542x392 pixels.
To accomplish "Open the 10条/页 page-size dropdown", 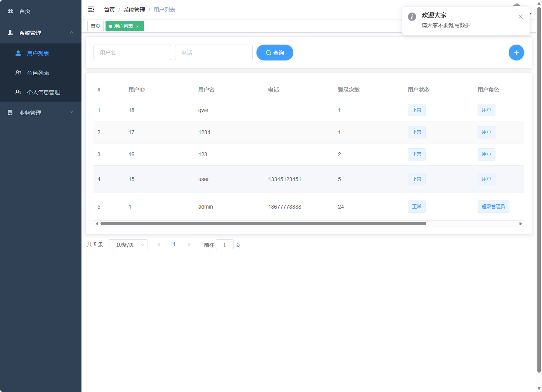I will tap(128, 245).
